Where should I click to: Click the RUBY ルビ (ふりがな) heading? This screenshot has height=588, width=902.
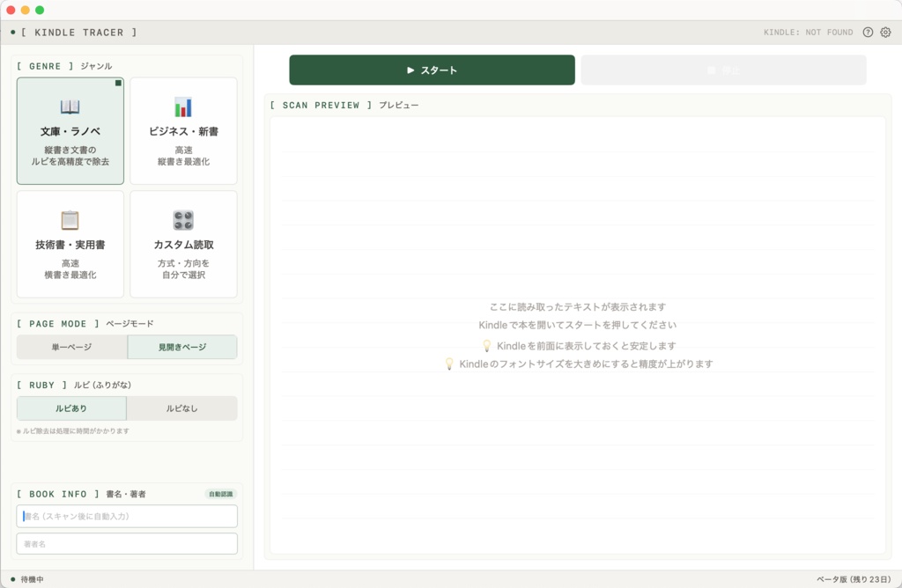point(74,385)
